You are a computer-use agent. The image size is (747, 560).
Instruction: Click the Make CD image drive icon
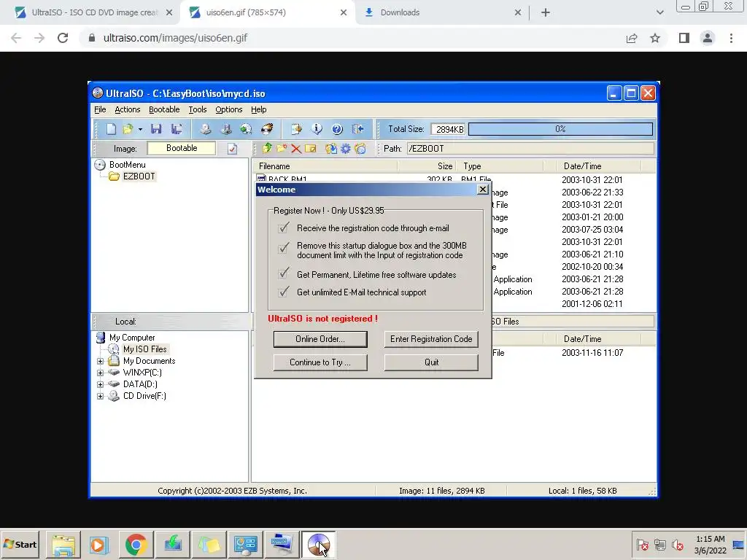(x=205, y=129)
